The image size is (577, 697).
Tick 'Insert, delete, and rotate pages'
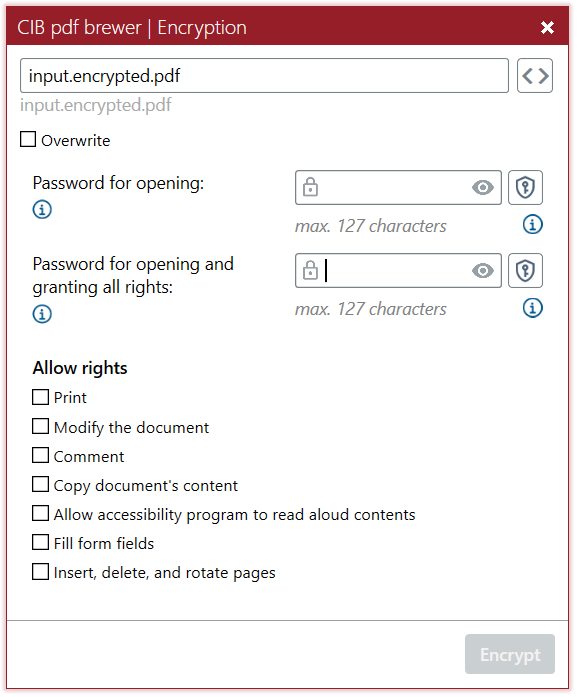pos(40,572)
